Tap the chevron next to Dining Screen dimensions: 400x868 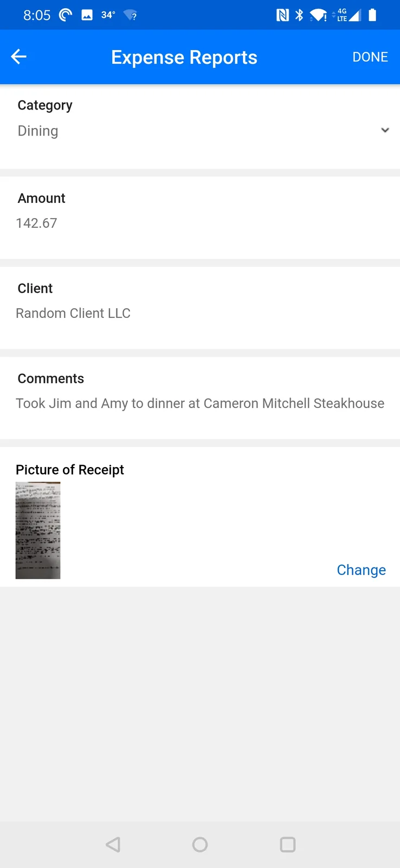(385, 130)
